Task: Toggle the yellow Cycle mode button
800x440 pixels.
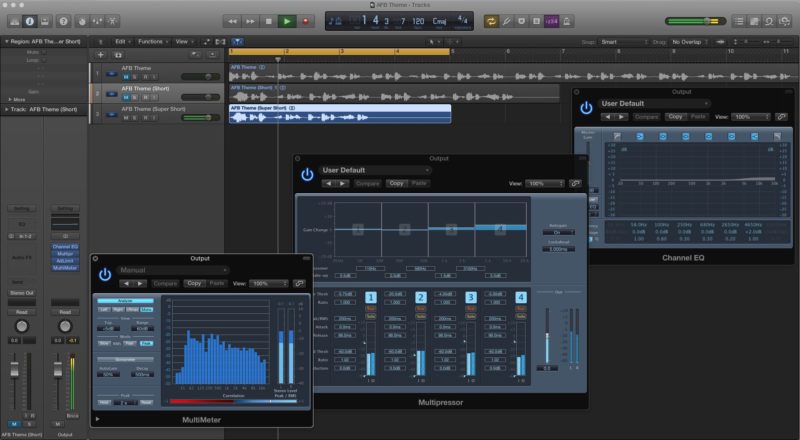Action: (x=491, y=21)
